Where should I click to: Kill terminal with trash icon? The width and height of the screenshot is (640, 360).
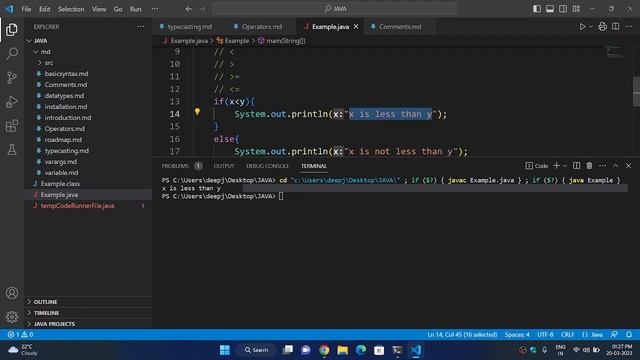[x=589, y=165]
